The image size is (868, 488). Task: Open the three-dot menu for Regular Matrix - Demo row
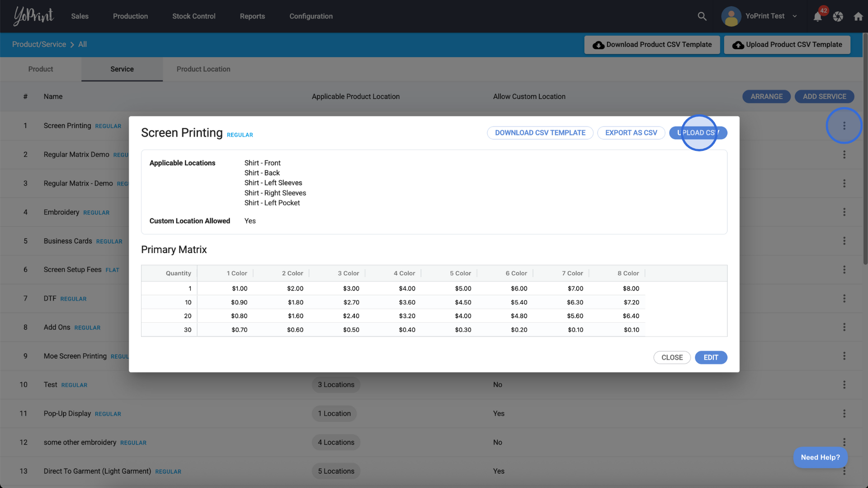click(x=844, y=183)
